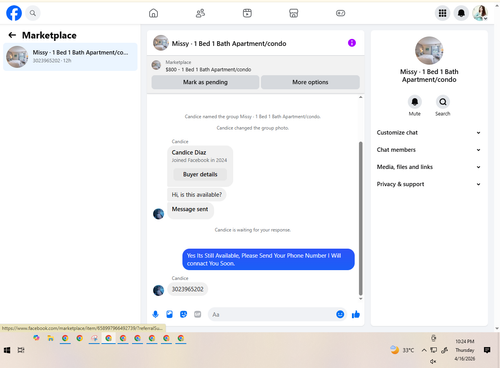Open Friends icon in top navigation
Image resolution: width=500 pixels, height=368 pixels.
click(200, 13)
